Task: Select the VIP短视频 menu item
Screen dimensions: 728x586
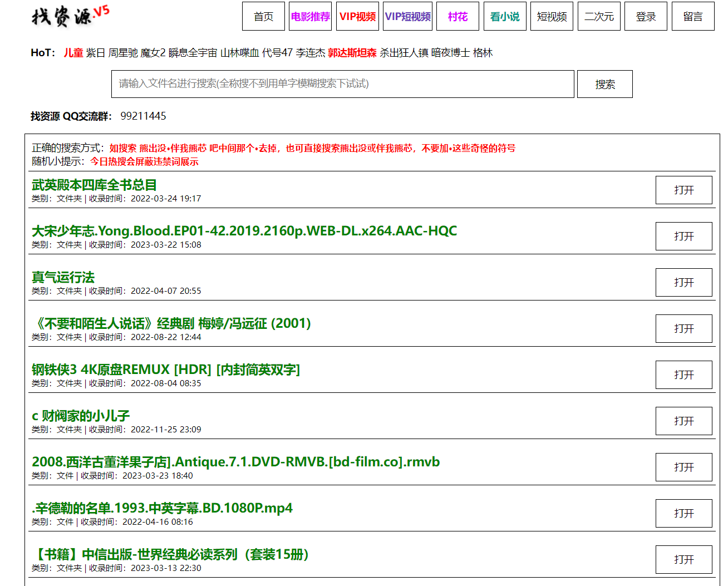Action: [x=407, y=16]
